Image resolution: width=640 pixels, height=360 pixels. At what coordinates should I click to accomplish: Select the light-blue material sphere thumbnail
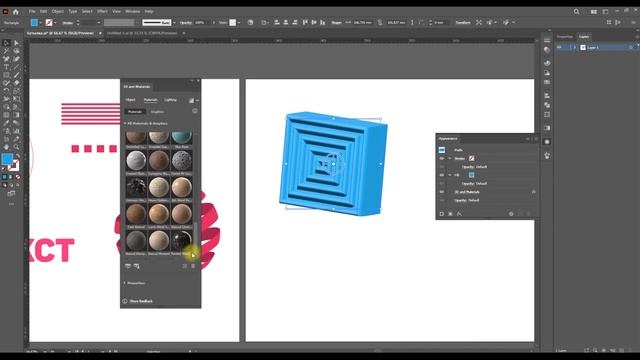point(182,137)
